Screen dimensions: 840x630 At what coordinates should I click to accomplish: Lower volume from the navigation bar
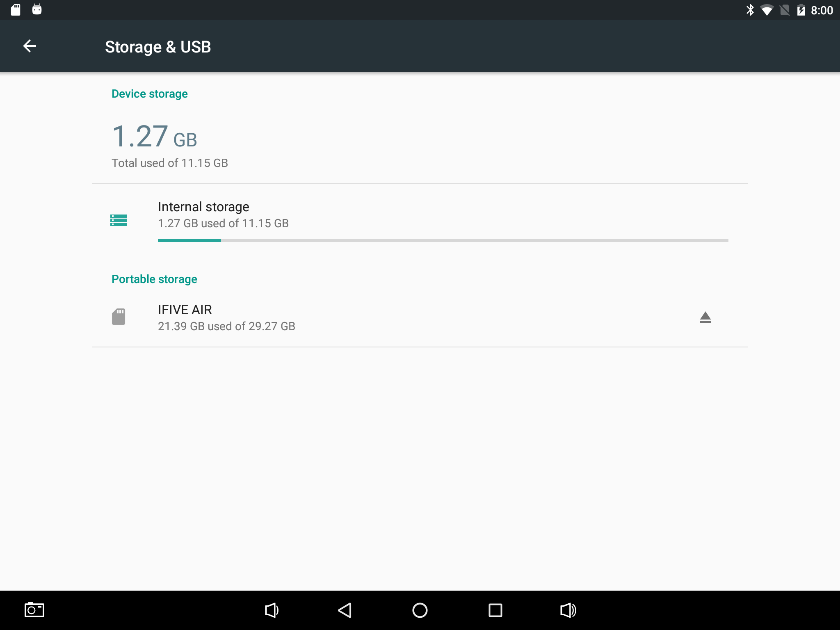pyautogui.click(x=272, y=610)
